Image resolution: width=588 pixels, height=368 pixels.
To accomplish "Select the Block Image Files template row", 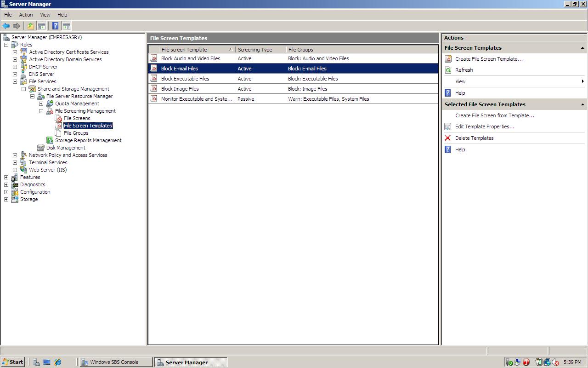I will [x=293, y=89].
